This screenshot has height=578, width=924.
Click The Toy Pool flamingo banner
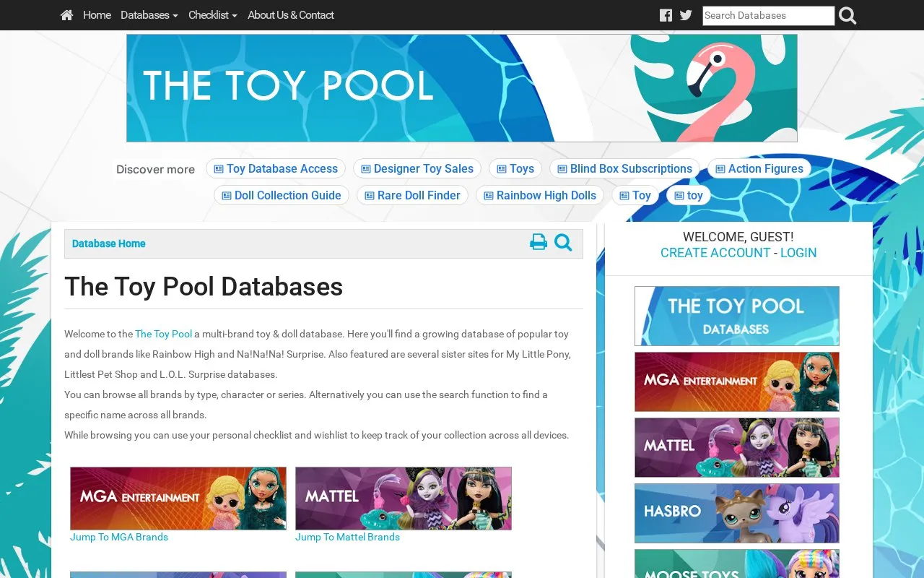462,88
